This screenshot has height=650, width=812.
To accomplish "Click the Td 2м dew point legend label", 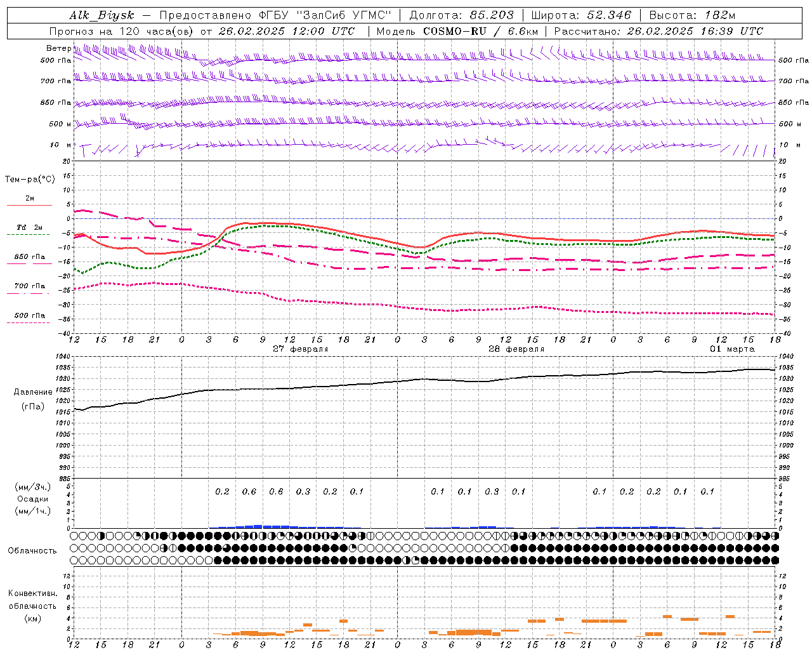I will [x=30, y=227].
